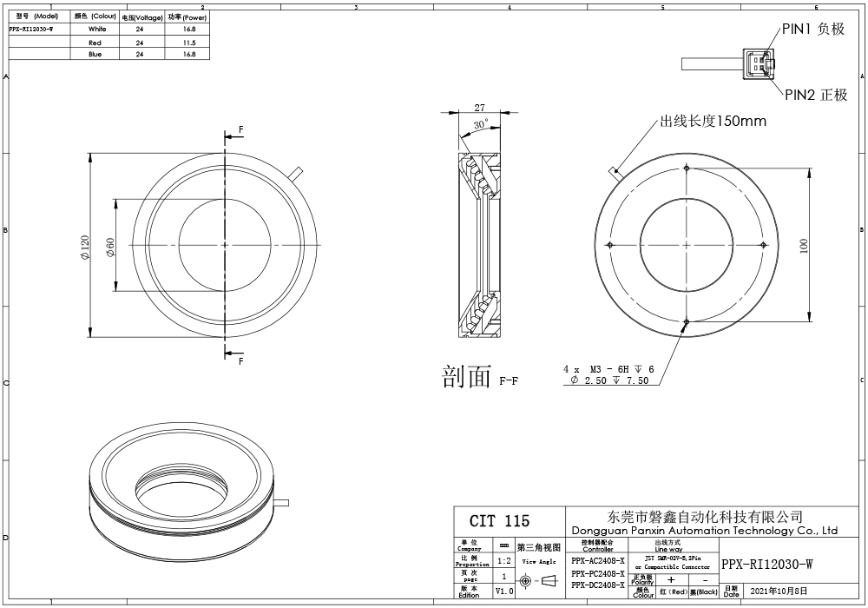Image resolution: width=868 pixels, height=608 pixels.
Task: Select the PIN2 正极 label
Action: pyautogui.click(x=815, y=95)
